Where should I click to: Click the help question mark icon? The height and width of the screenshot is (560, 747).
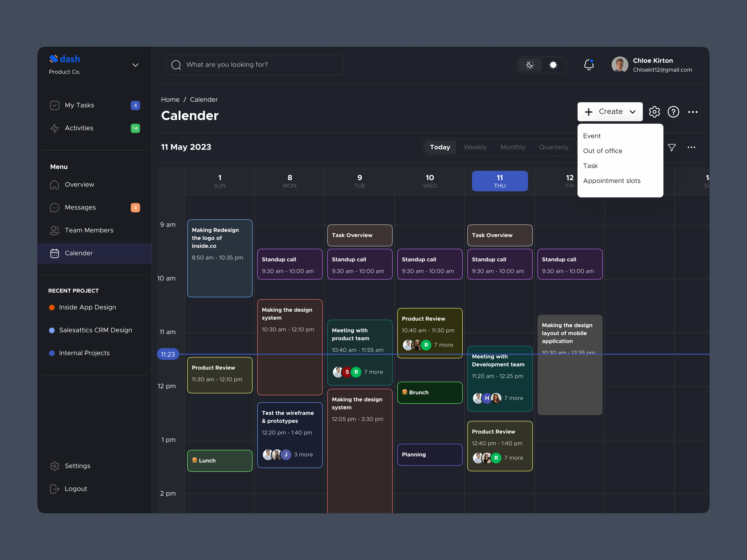click(x=673, y=112)
